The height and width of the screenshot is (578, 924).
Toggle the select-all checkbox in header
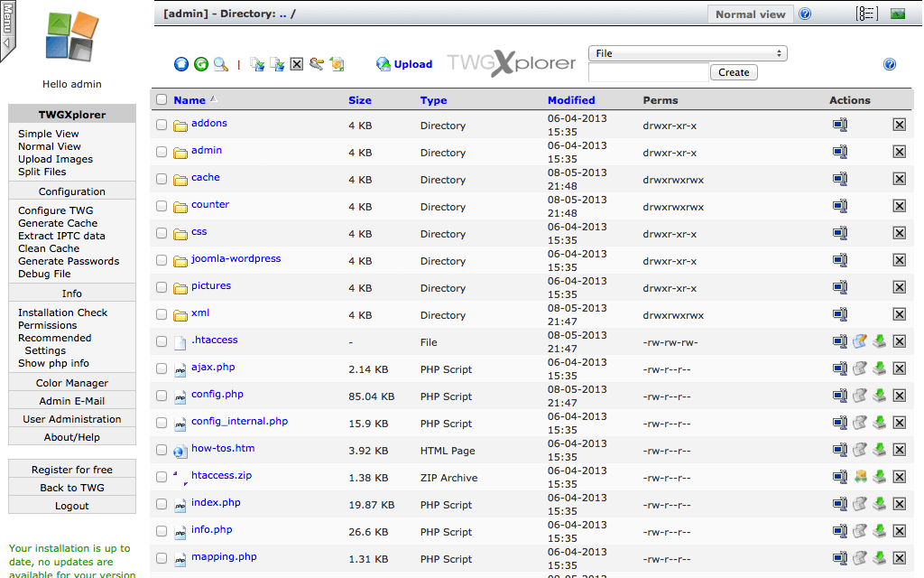pyautogui.click(x=162, y=100)
